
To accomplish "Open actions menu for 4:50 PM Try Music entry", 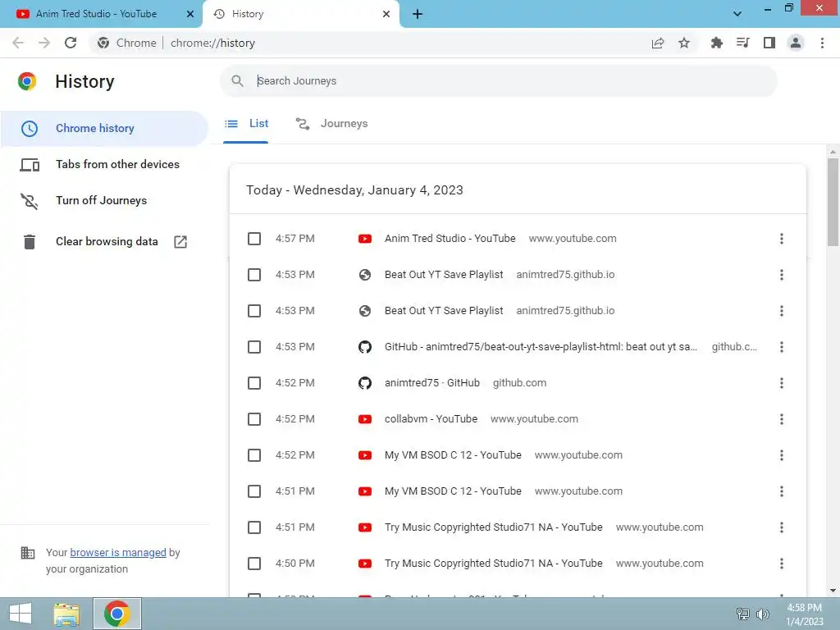I will [782, 564].
